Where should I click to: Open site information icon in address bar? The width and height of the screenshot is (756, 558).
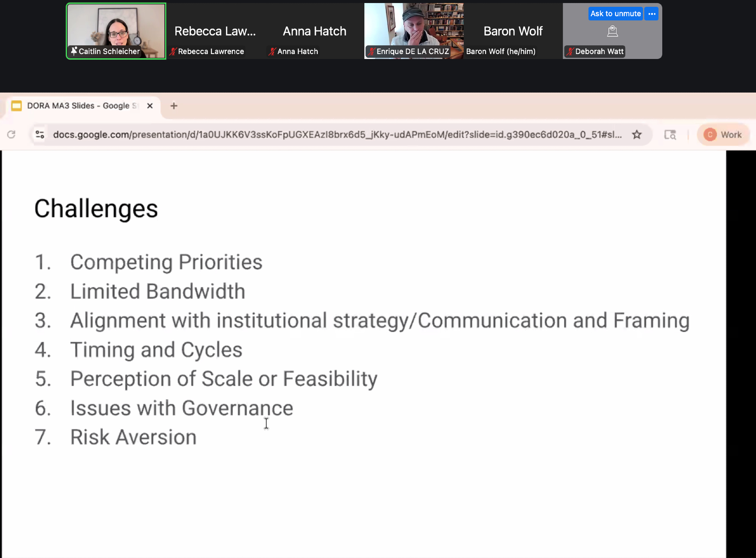pyautogui.click(x=40, y=135)
